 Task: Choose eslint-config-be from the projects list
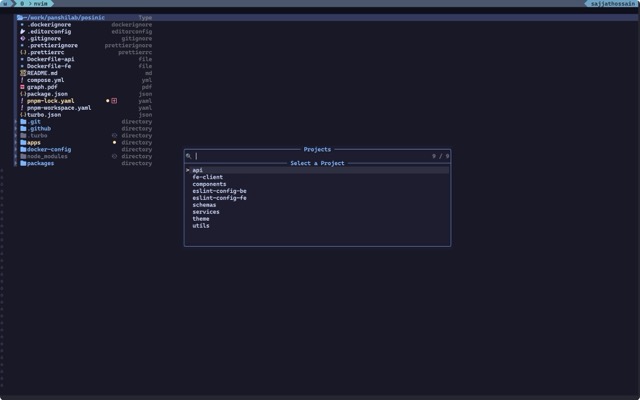pos(219,191)
